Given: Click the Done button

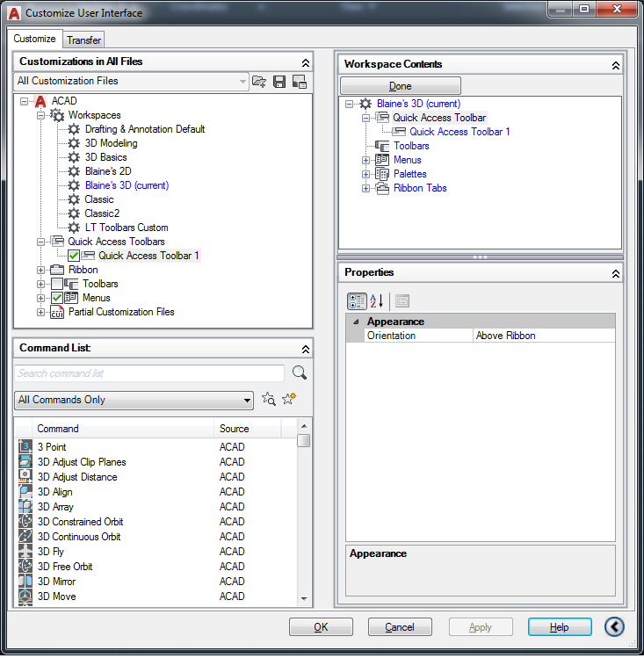Looking at the screenshot, I should tap(401, 85).
